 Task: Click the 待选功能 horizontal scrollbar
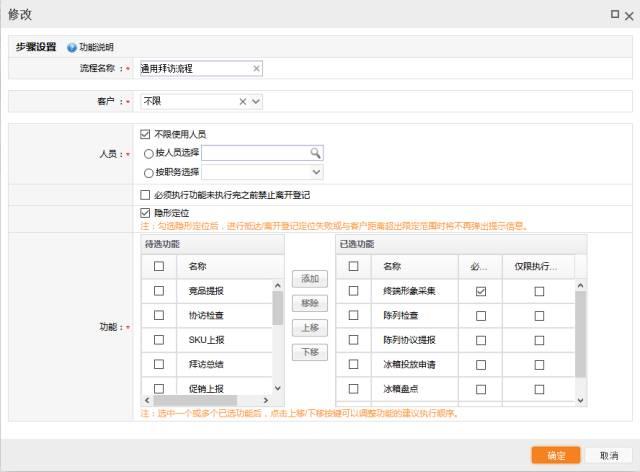tap(200, 400)
